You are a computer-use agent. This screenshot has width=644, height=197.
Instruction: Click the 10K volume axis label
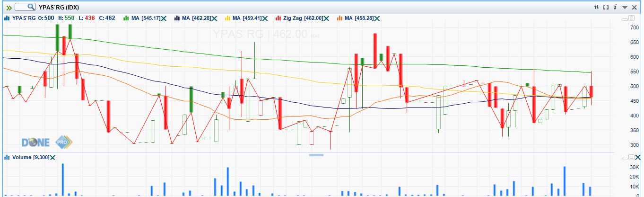[x=634, y=186]
